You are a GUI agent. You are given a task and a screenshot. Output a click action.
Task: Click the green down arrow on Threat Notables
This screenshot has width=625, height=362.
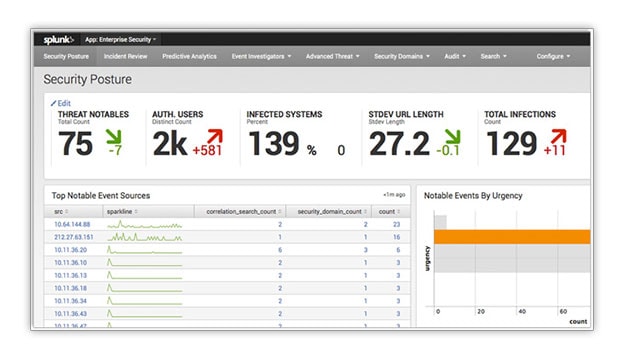114,137
